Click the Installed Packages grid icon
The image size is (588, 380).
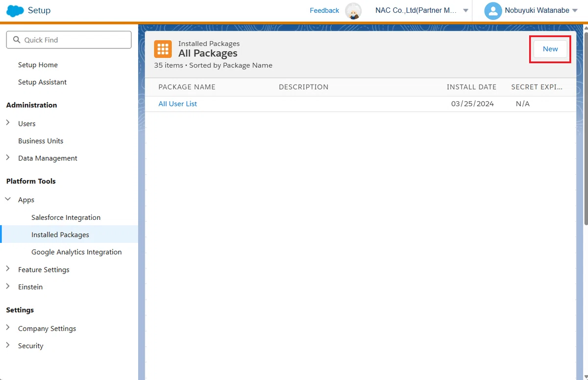pos(163,49)
